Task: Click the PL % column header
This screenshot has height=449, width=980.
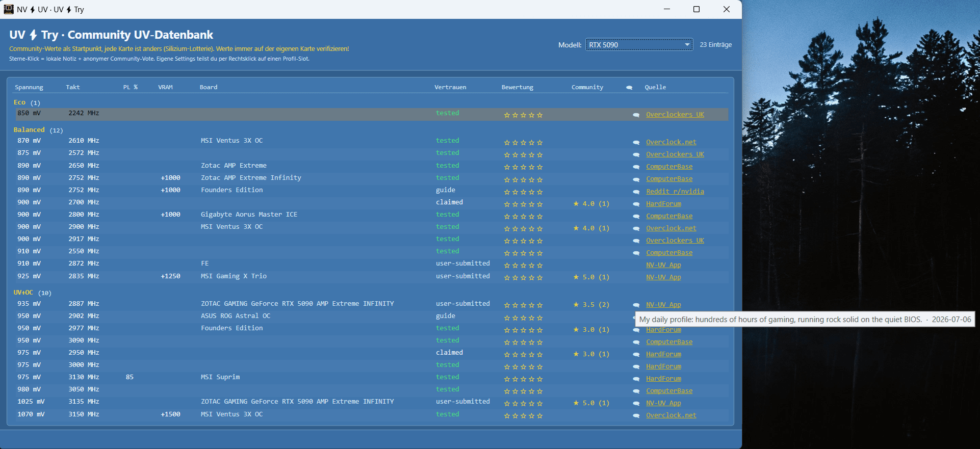Action: [131, 87]
